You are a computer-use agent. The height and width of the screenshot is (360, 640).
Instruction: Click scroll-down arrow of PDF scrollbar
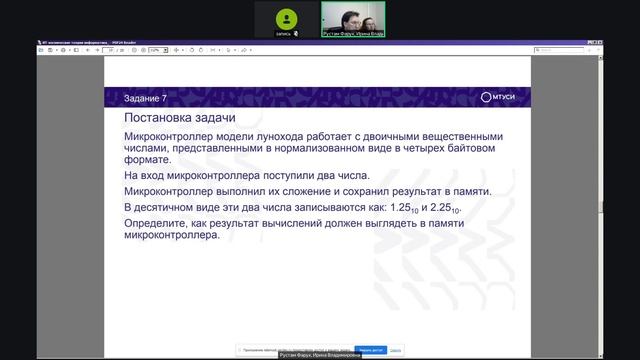pyautogui.click(x=600, y=356)
